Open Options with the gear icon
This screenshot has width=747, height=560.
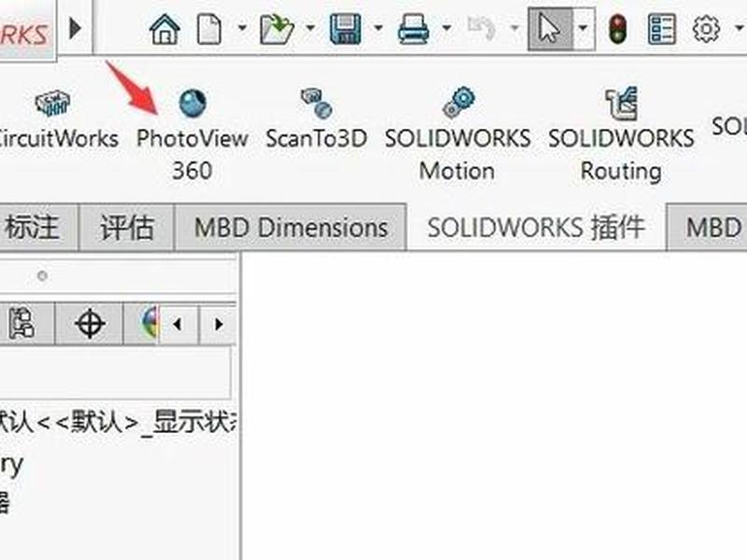[706, 29]
